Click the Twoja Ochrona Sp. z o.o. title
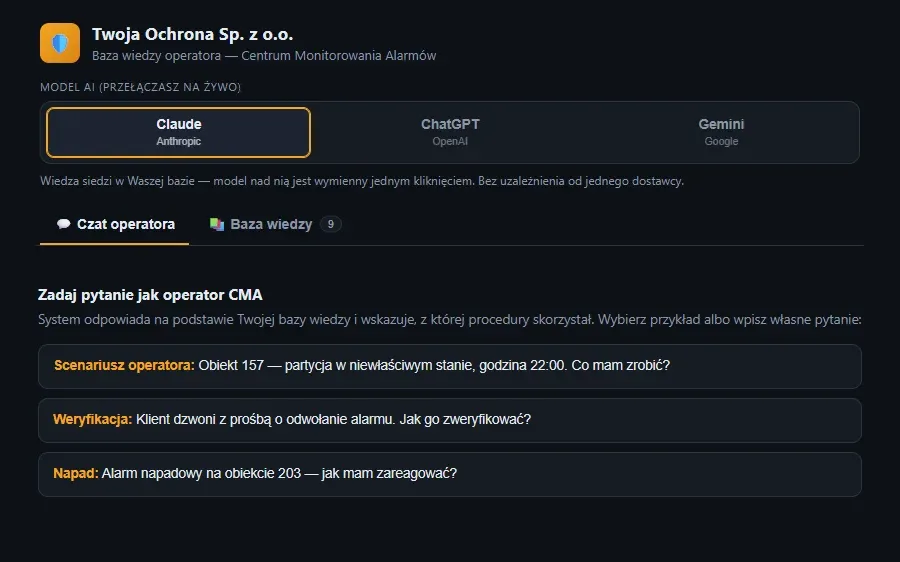Screen dimensions: 900x562 tap(192, 34)
